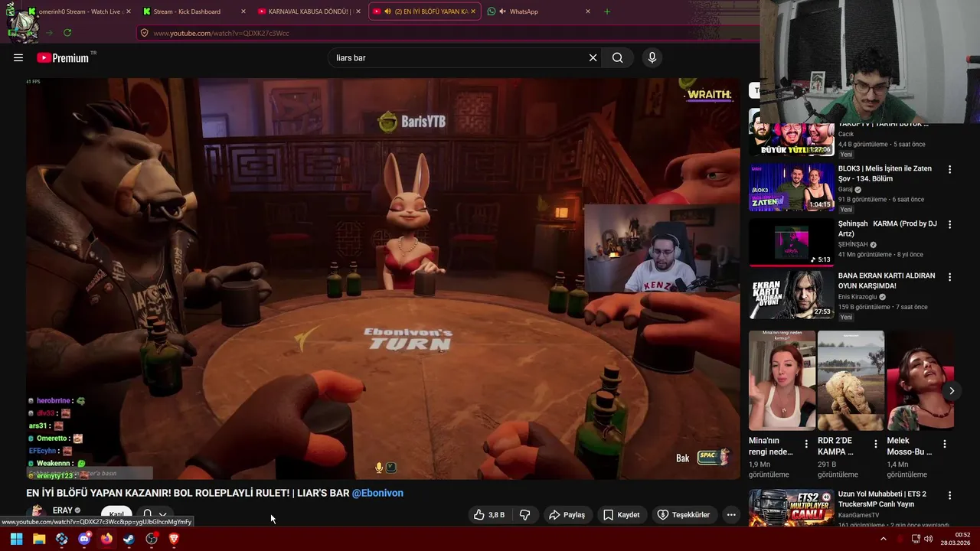Close the Kick Dashboard tab
The width and height of the screenshot is (980, 551).
point(243,11)
